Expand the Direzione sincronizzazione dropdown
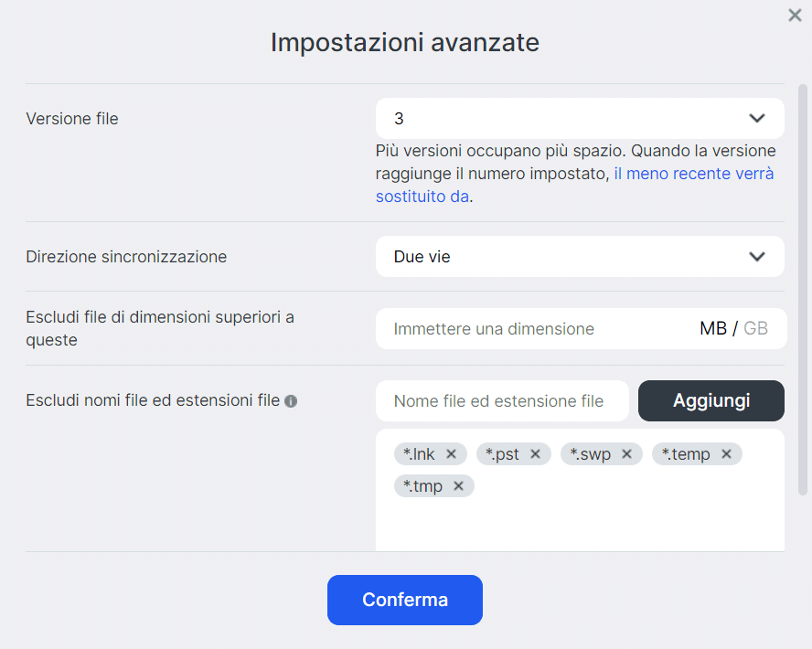This screenshot has width=812, height=649. pos(580,257)
